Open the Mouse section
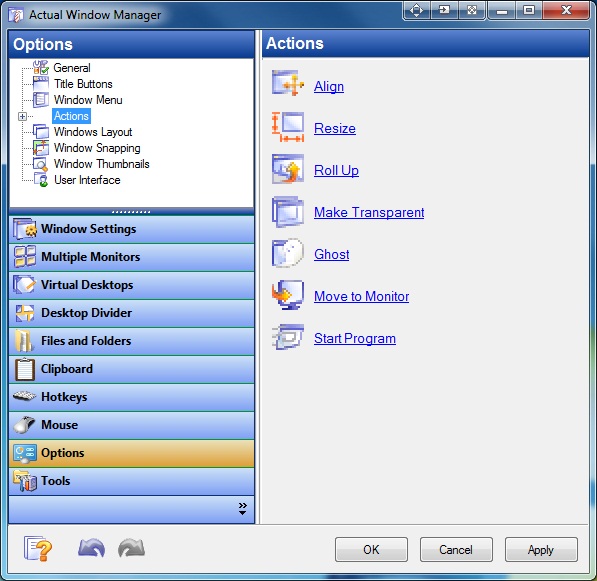The height and width of the screenshot is (581, 597). (x=131, y=425)
